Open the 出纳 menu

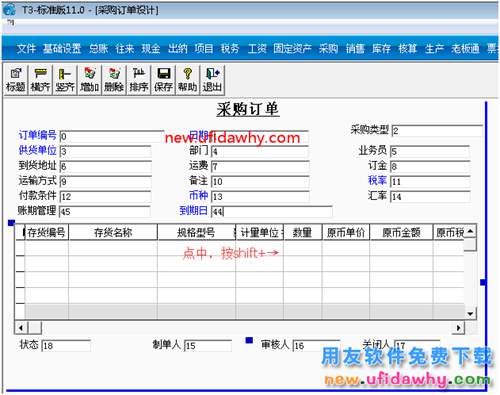click(177, 49)
